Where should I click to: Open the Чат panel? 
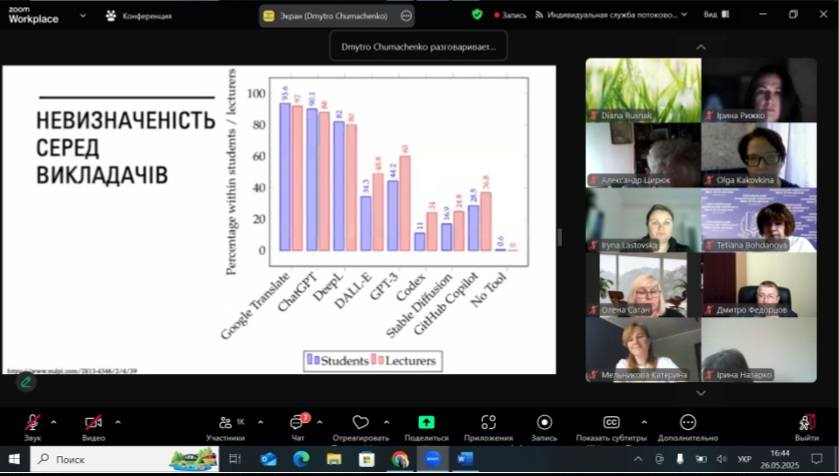pos(297,423)
